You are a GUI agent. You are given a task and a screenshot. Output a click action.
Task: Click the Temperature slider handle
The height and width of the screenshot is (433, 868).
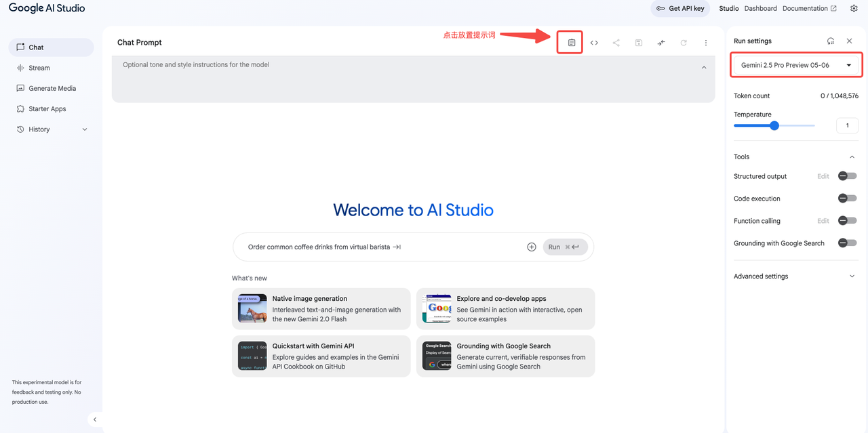point(774,125)
